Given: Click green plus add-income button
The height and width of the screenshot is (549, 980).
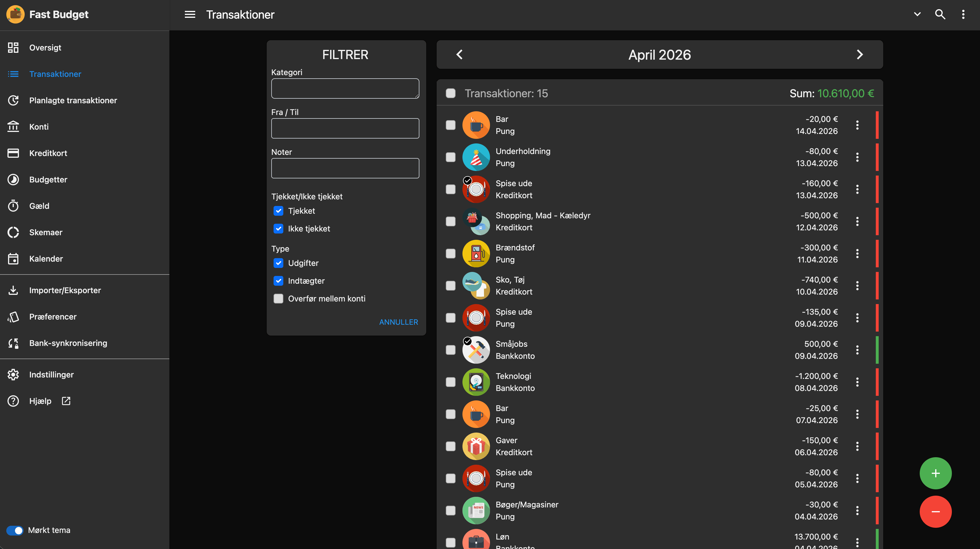Looking at the screenshot, I should click(935, 473).
